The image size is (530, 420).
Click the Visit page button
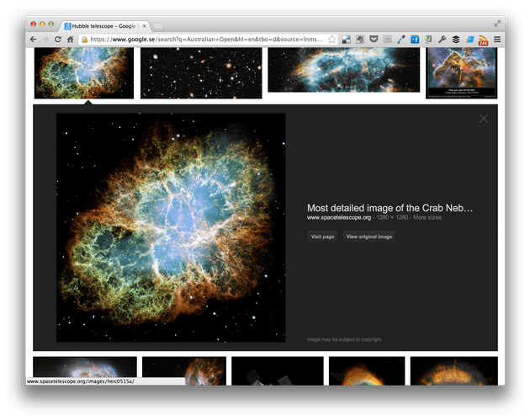[322, 237]
